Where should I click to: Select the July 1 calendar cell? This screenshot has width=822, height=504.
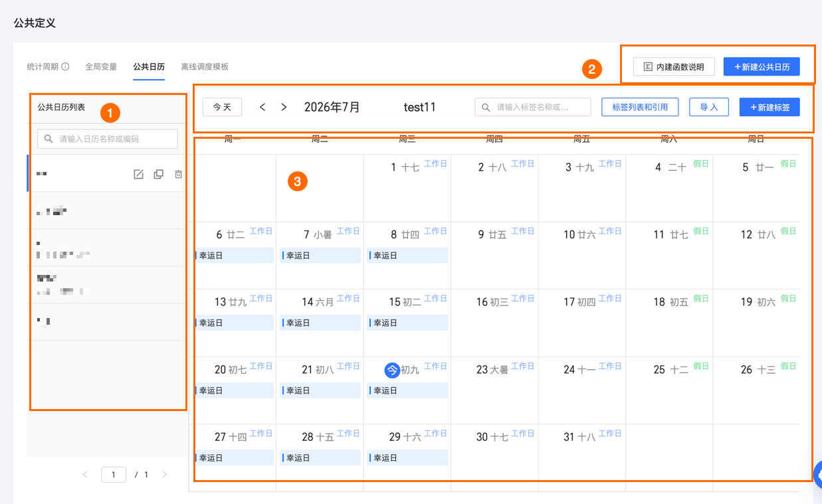coord(407,189)
